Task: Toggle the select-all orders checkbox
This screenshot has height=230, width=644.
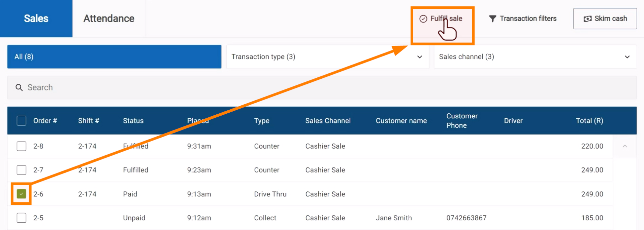Action: pos(22,121)
